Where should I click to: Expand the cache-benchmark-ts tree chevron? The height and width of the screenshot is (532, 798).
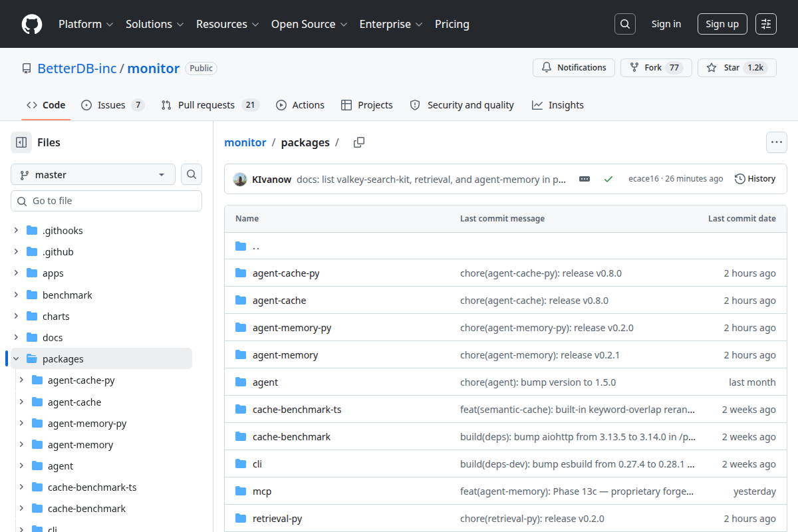click(21, 487)
